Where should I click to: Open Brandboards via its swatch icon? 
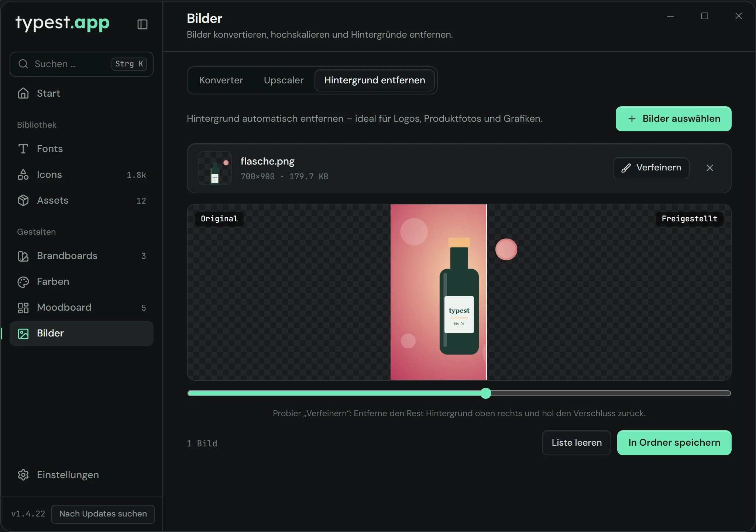click(x=23, y=256)
